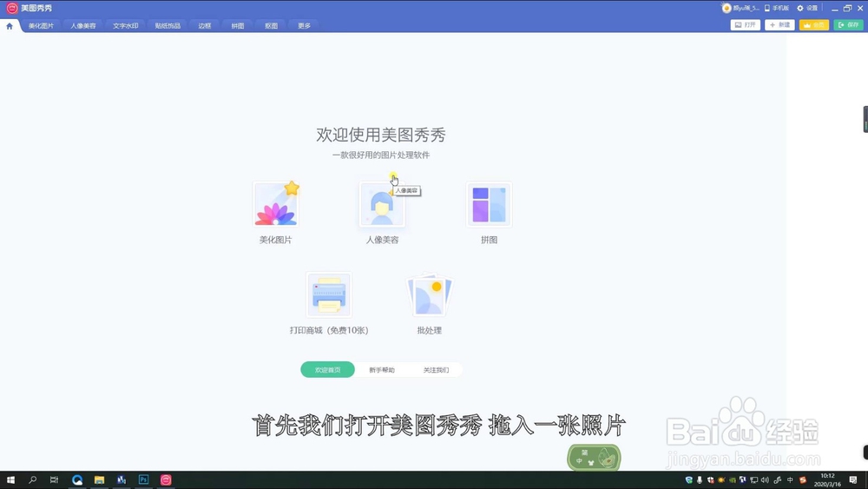Select the 新手帮助 pill tab
Image resolution: width=868 pixels, height=489 pixels.
pos(382,369)
